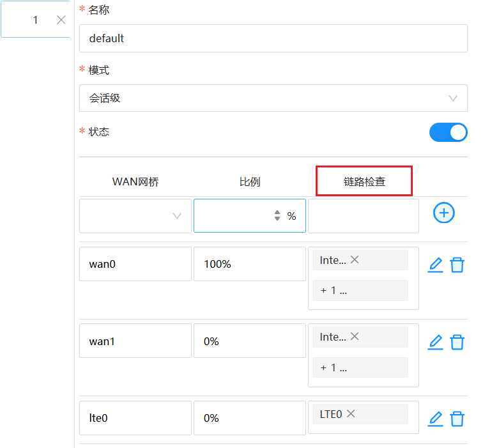Click the 名称 input field containing default
The image size is (492, 448).
273,38
